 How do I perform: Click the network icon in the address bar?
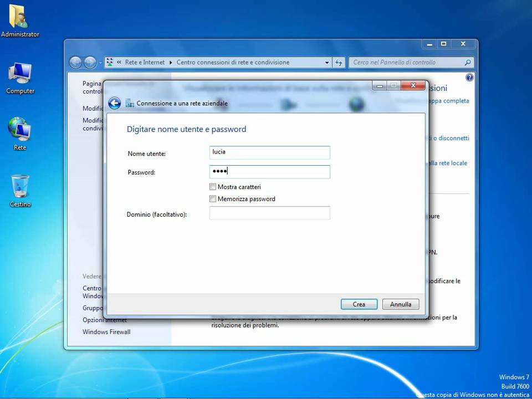110,62
